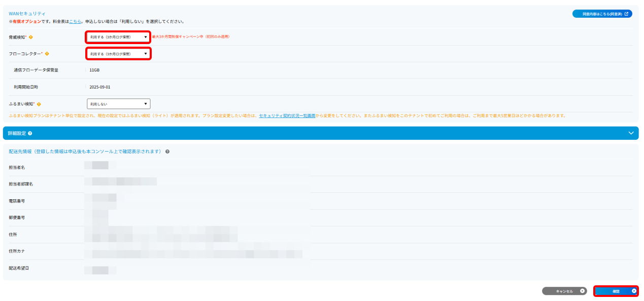Click the 担当者名 field value
644x301 pixels.
coord(99,165)
